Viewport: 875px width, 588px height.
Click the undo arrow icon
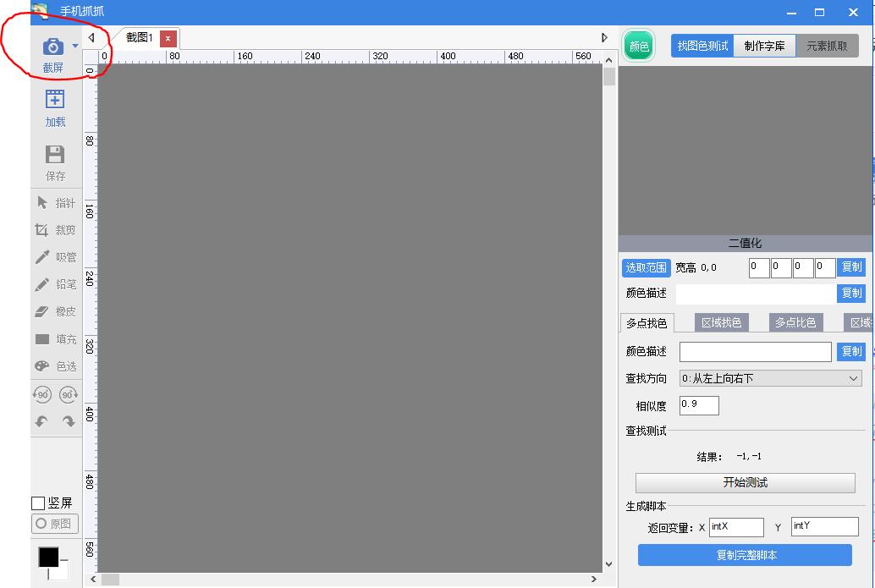pos(41,422)
